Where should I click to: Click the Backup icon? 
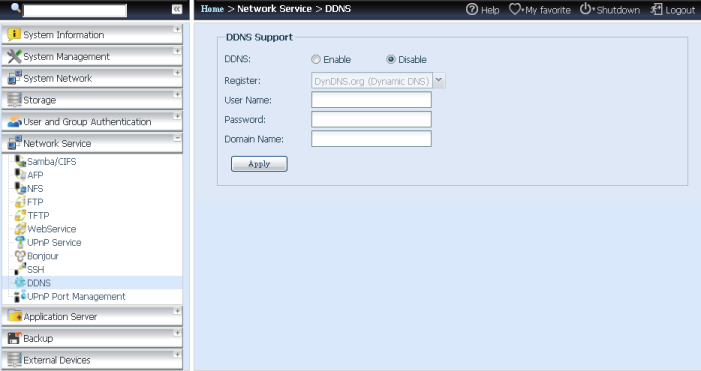[x=15, y=338]
